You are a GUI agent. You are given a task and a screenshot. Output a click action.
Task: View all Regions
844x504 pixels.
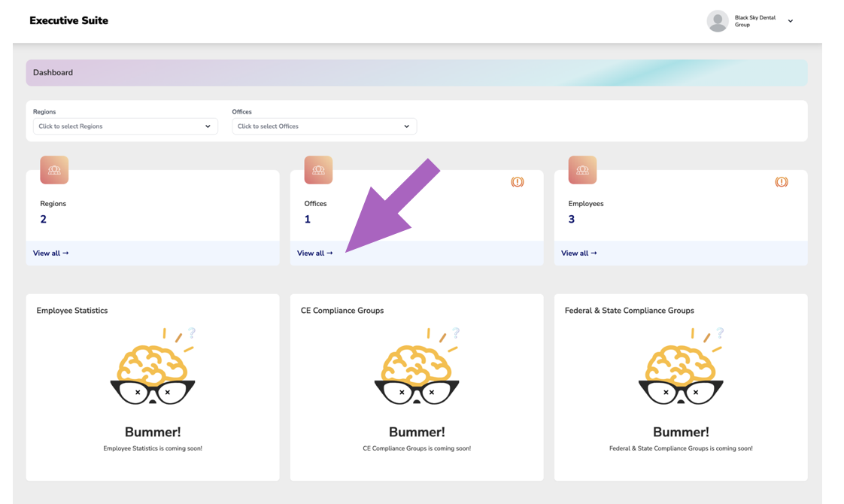click(50, 253)
